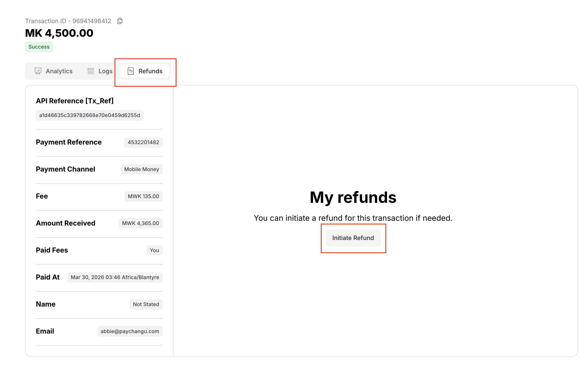Click the "Not Stated" name value

click(x=146, y=304)
